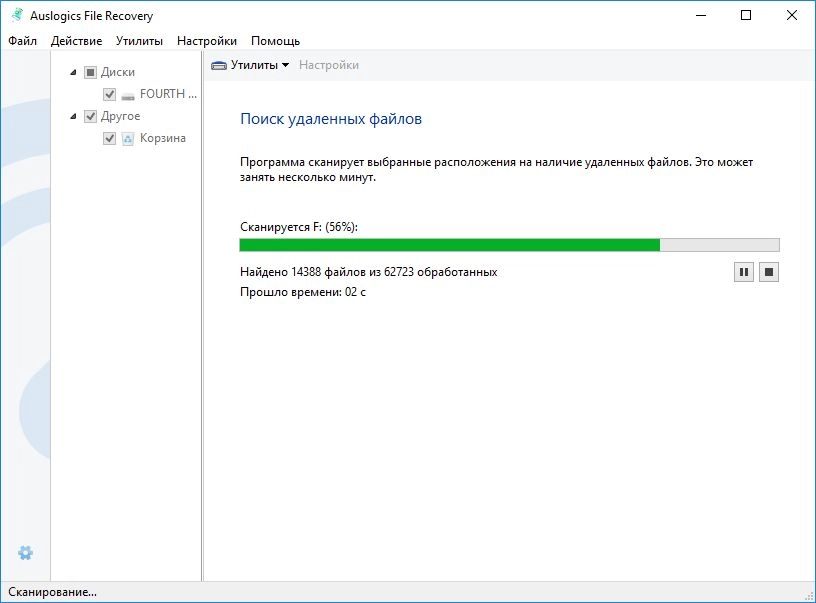Click the 'Сканируется F: (56%)' text
The height and width of the screenshot is (603, 816).
pyautogui.click(x=299, y=227)
